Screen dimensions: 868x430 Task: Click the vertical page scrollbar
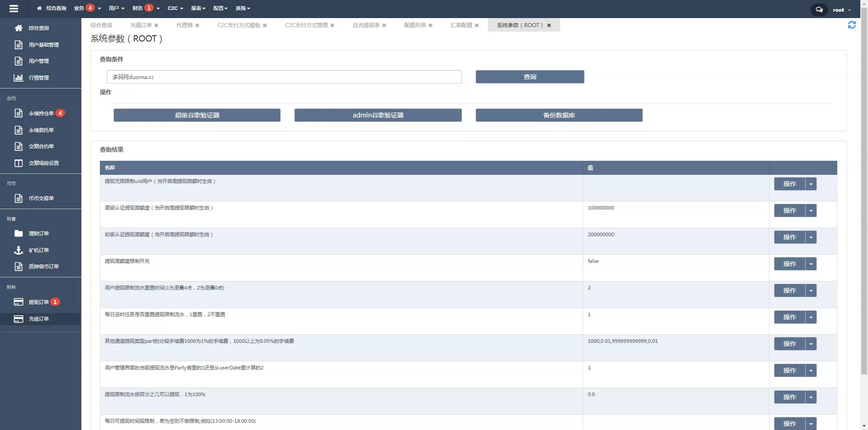(863, 181)
